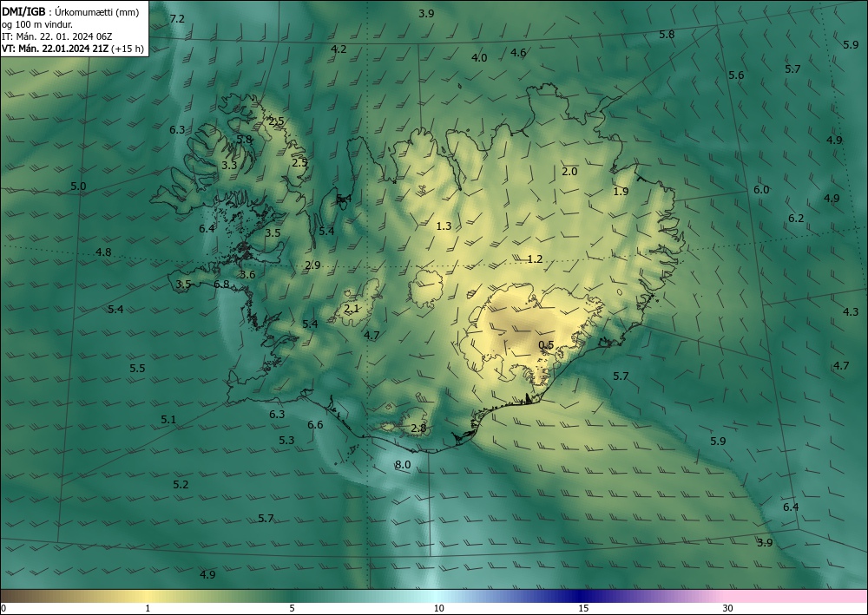The image size is (868, 615).
Task: Select the 'IT: Mán. 22. 01. 2024 06Z' line
Action: (56, 36)
